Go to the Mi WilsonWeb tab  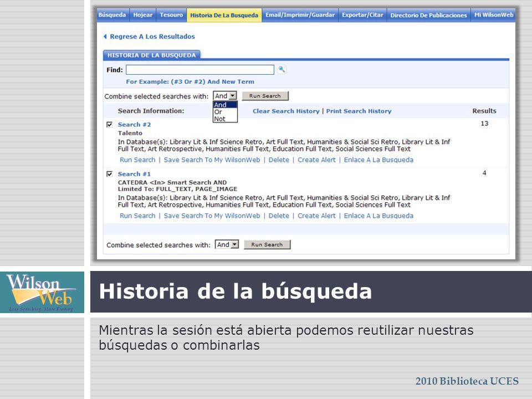pyautogui.click(x=494, y=15)
